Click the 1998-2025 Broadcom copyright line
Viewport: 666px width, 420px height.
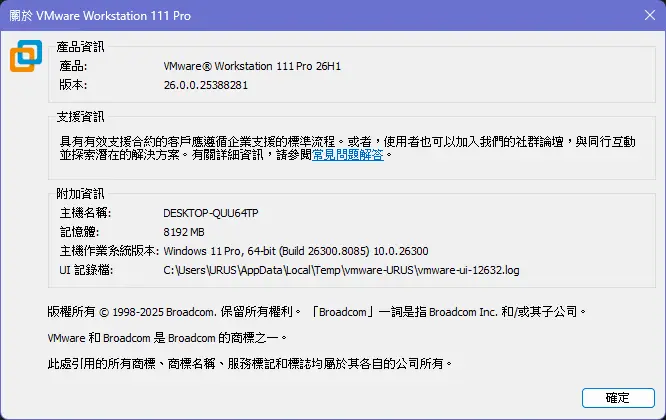tap(317, 312)
